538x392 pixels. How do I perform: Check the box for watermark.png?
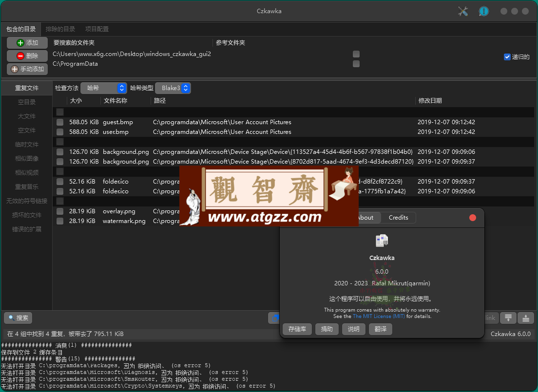(x=60, y=221)
